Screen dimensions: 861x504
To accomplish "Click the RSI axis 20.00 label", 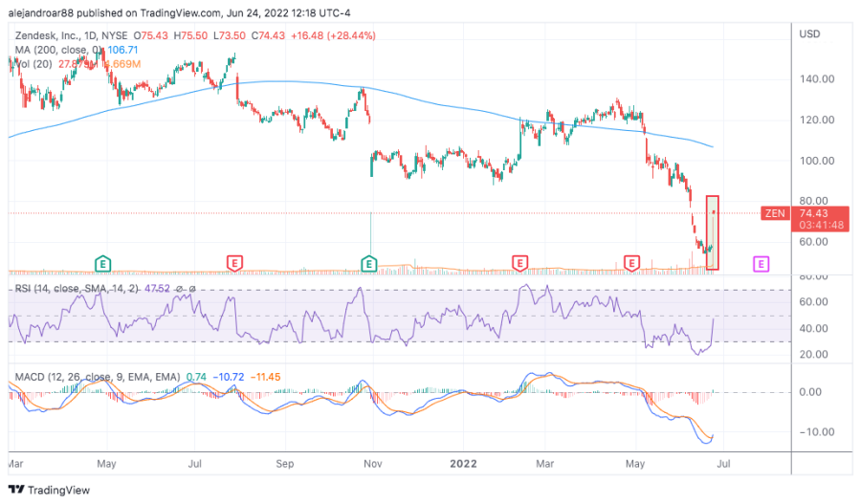I will pos(814,354).
